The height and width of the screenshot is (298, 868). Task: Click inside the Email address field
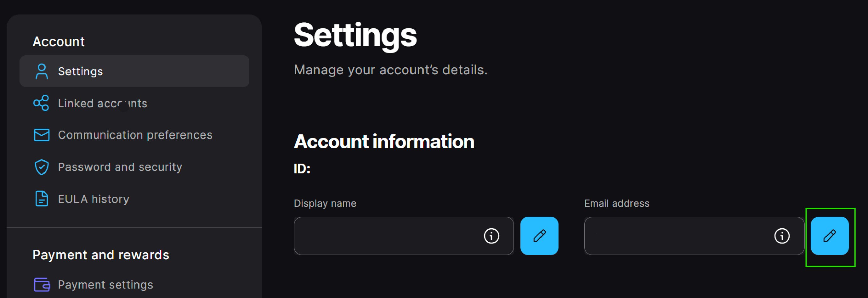[674, 236]
